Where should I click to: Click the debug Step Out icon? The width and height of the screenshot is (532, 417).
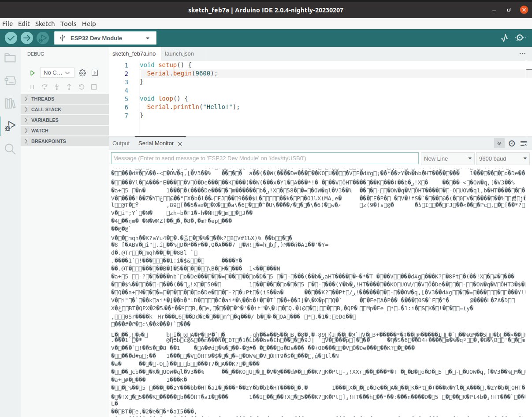pos(69,87)
